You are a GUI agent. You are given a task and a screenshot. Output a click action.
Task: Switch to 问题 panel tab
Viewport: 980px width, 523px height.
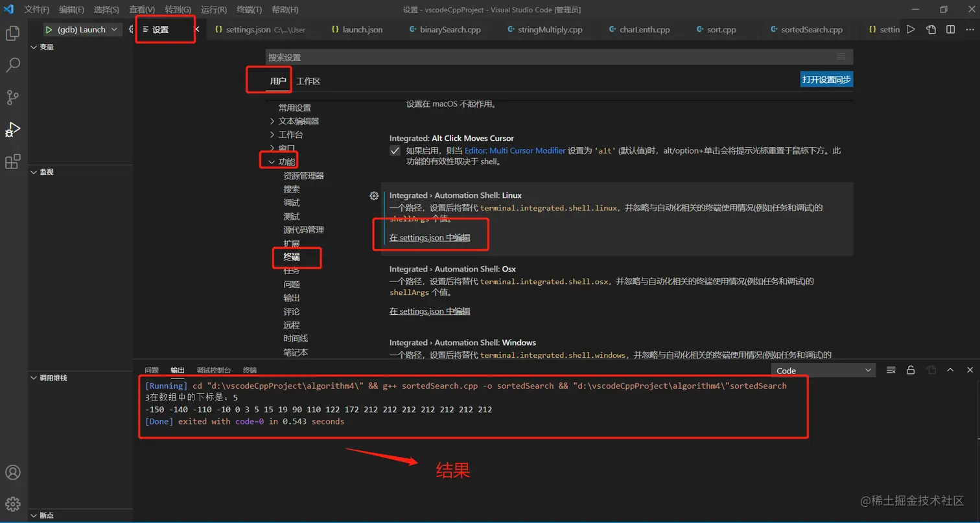coord(152,370)
